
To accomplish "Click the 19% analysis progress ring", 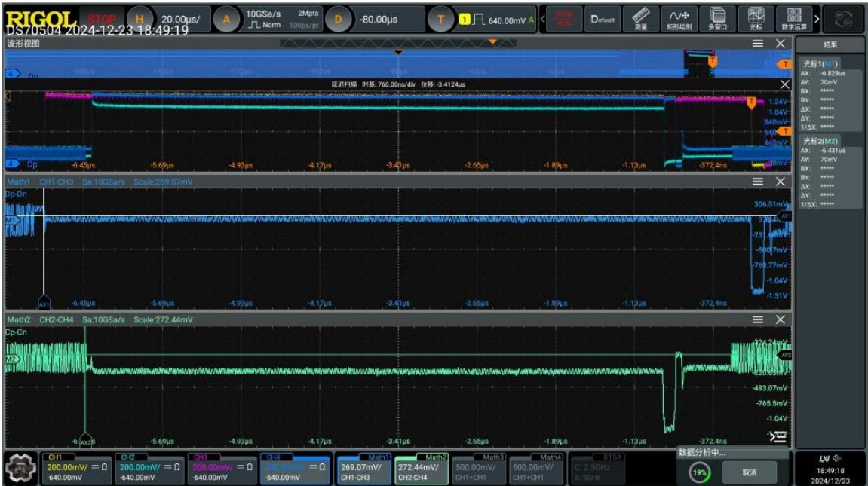I will [x=699, y=472].
